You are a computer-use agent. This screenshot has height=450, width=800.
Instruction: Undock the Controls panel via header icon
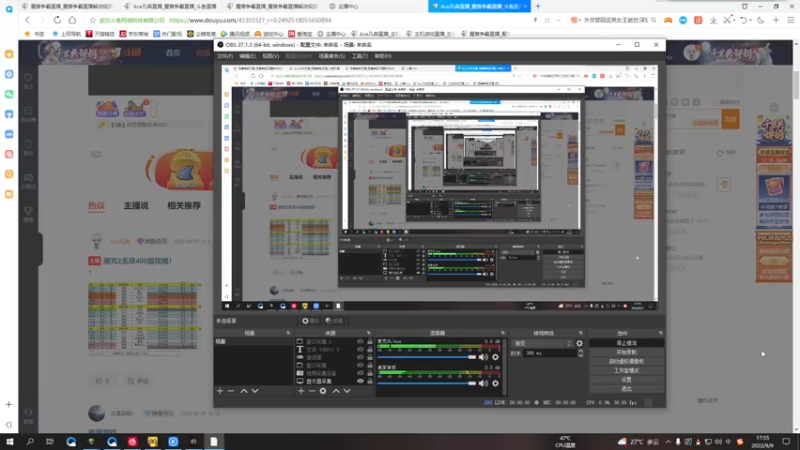(661, 333)
